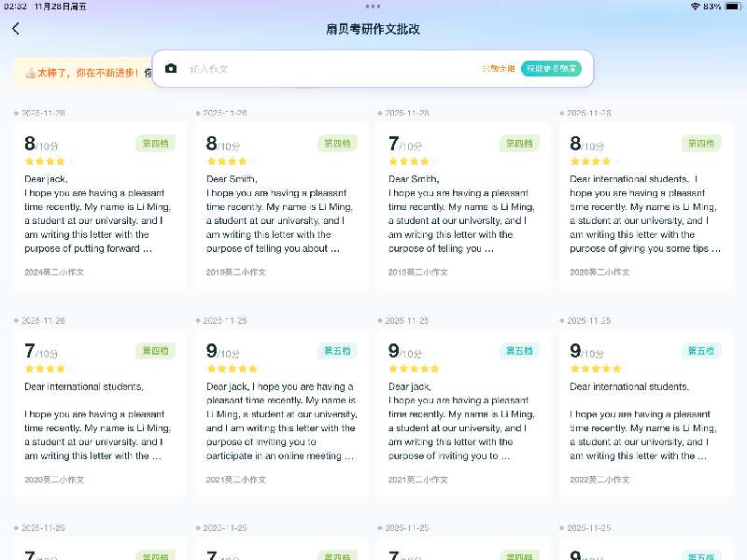Open the 2020英二小作文 essay scored 8
Image resolution: width=747 pixels, height=560 pixels.
[x=645, y=215]
